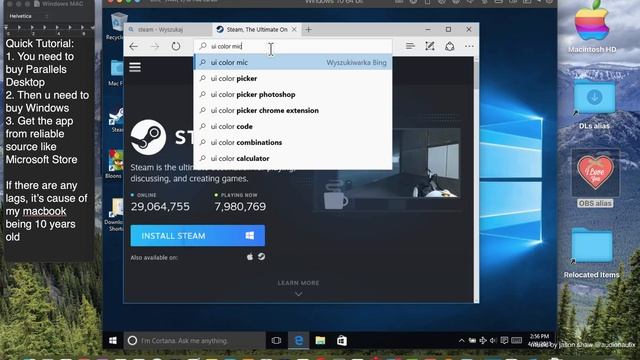Click the Windows Start button
This screenshot has height=360, width=640.
(x=113, y=340)
